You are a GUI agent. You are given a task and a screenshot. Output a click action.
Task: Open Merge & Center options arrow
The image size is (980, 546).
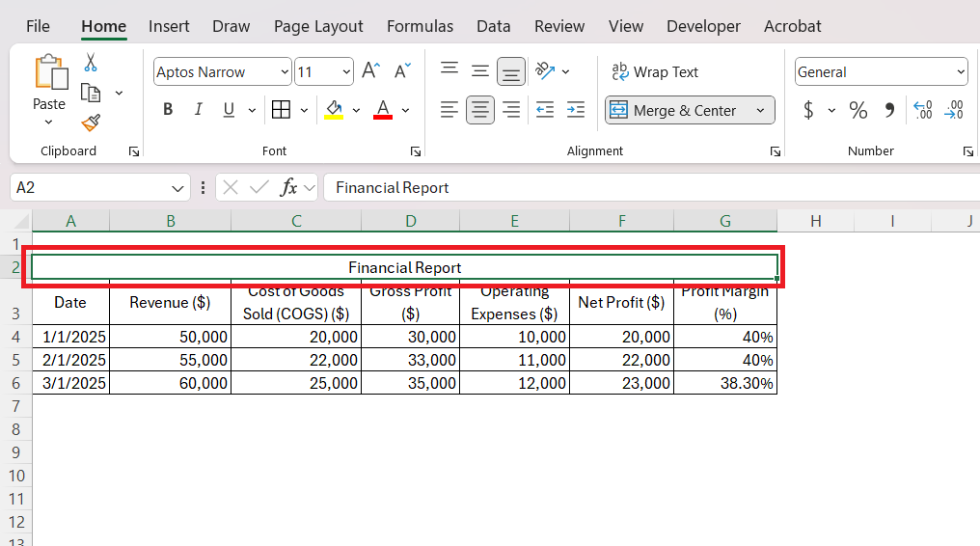click(x=761, y=111)
